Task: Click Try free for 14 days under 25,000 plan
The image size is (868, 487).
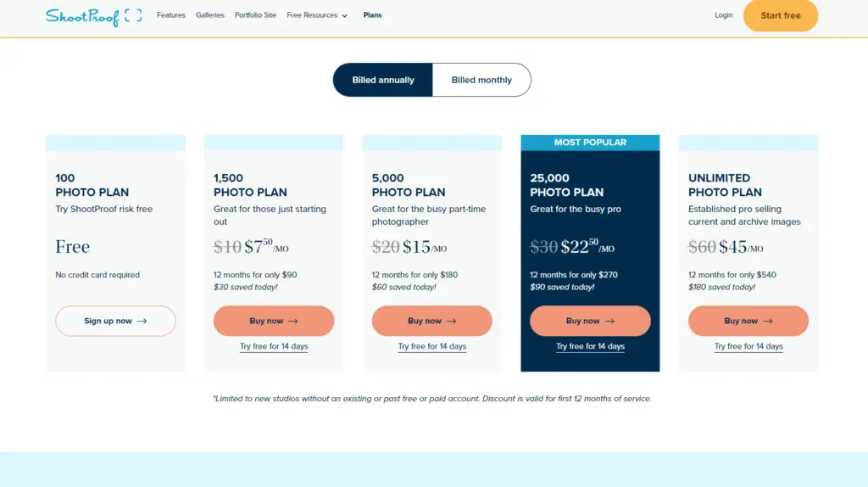Action: (x=590, y=346)
